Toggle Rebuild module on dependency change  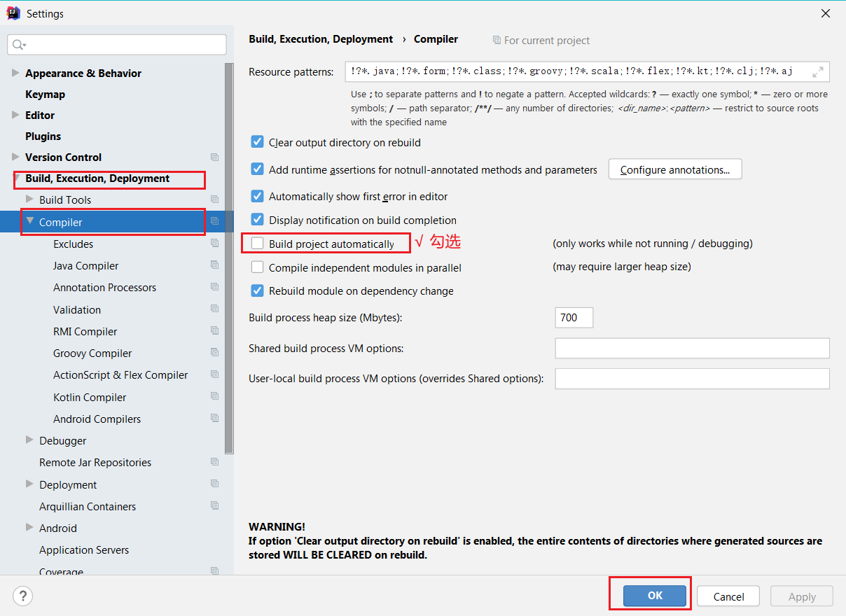pos(257,290)
